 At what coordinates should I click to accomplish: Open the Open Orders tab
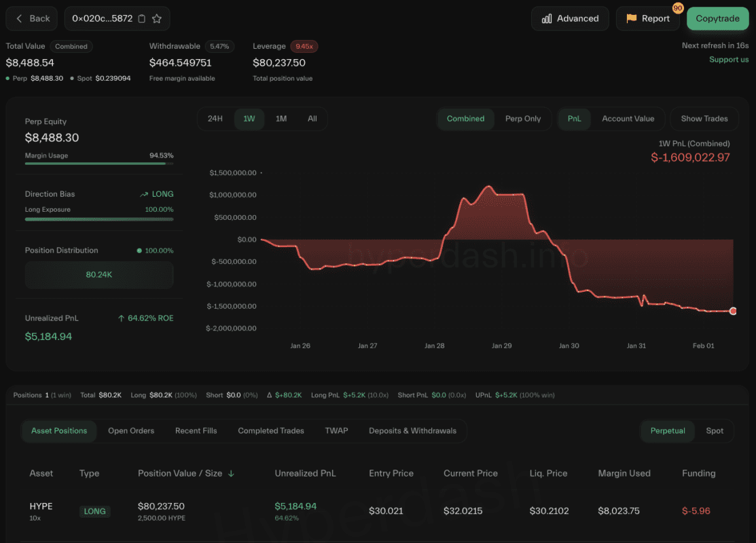(x=131, y=431)
